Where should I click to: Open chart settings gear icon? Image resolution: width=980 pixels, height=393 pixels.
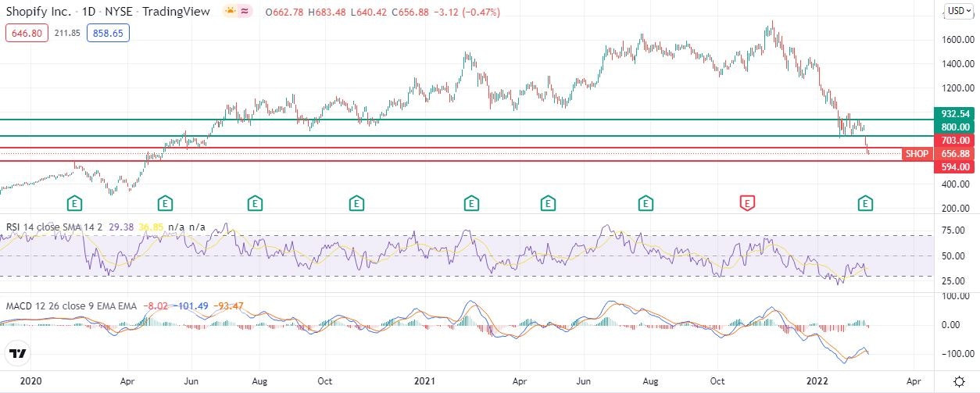(x=959, y=381)
